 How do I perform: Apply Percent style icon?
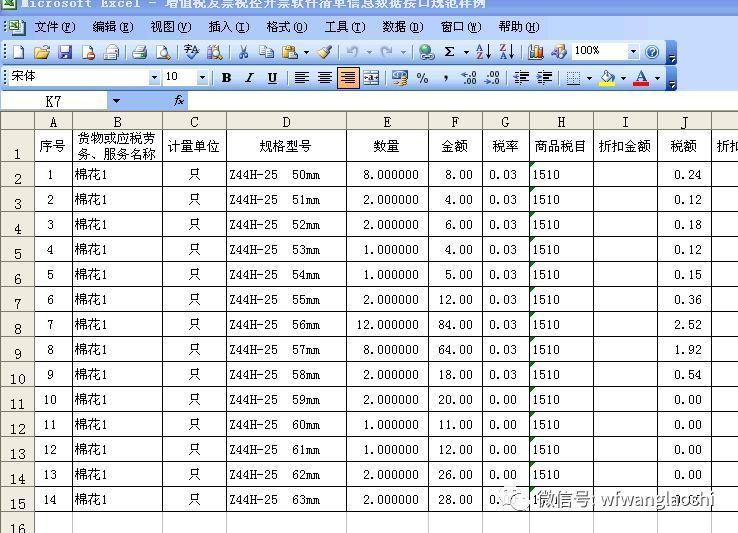[x=423, y=78]
